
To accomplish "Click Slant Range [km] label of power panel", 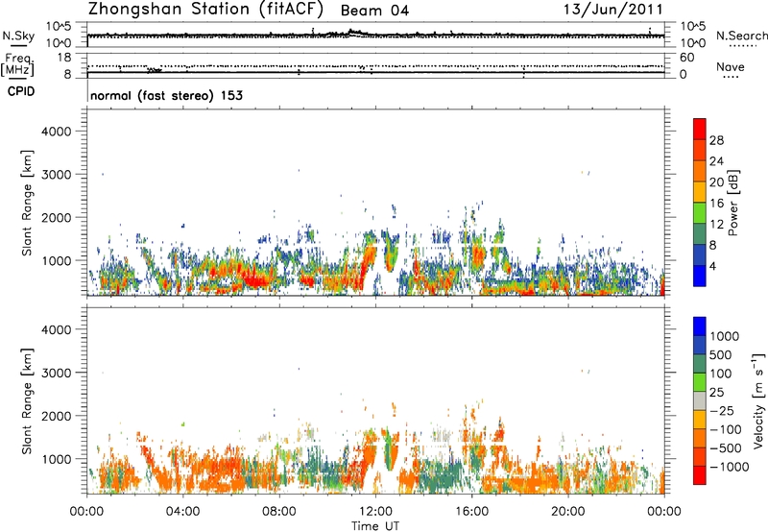I will click(27, 203).
